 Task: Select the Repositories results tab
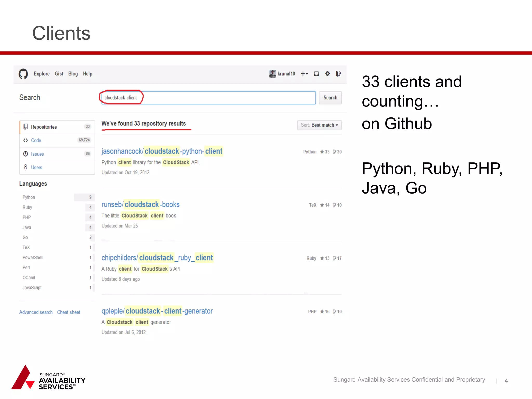(x=57, y=127)
